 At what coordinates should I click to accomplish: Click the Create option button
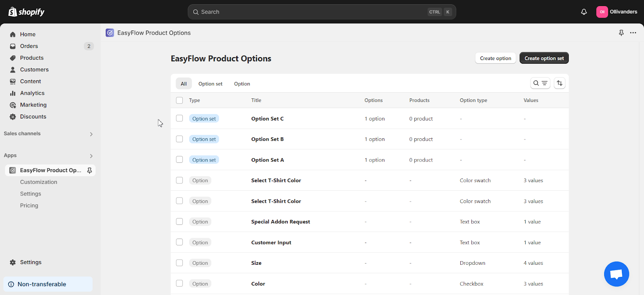(495, 58)
